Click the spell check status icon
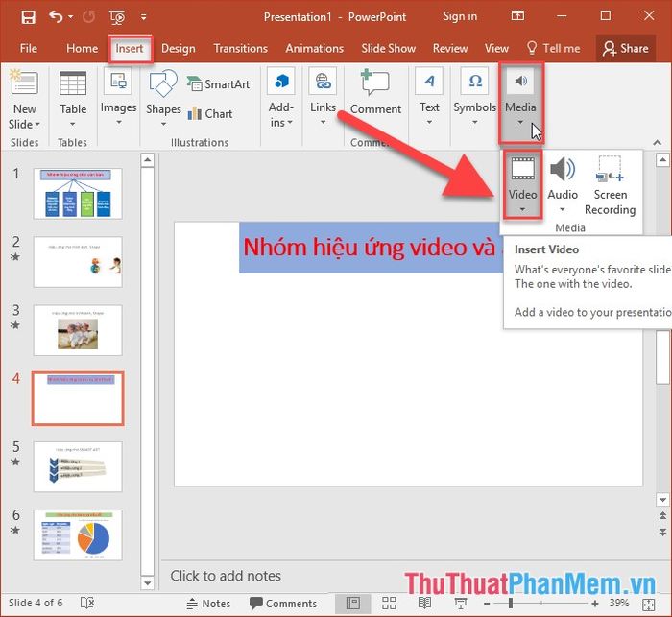 (x=87, y=603)
